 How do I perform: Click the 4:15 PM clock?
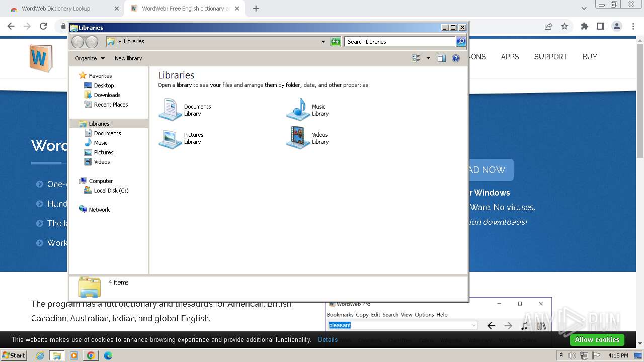point(618,355)
